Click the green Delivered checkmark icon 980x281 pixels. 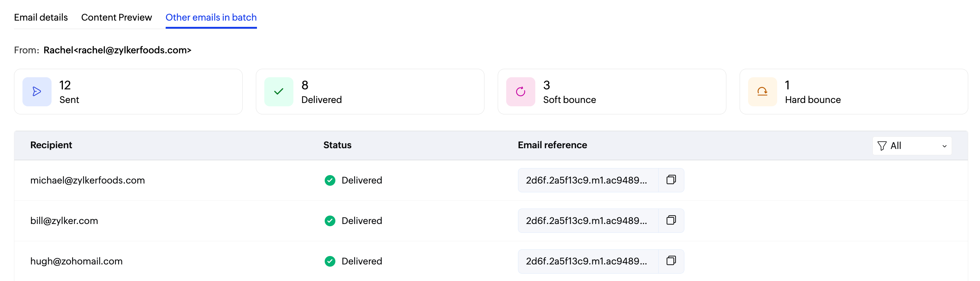(x=278, y=92)
